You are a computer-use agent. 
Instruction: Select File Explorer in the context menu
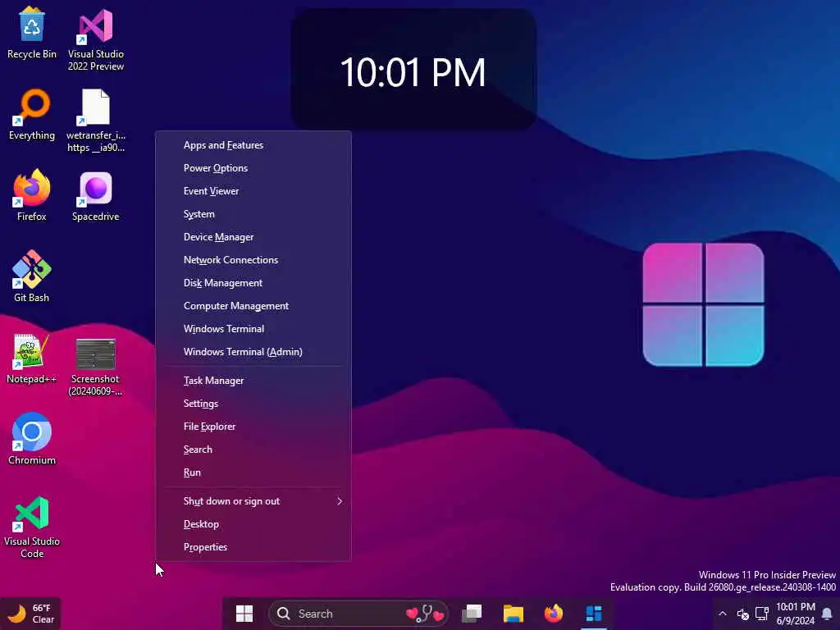tap(253, 427)
